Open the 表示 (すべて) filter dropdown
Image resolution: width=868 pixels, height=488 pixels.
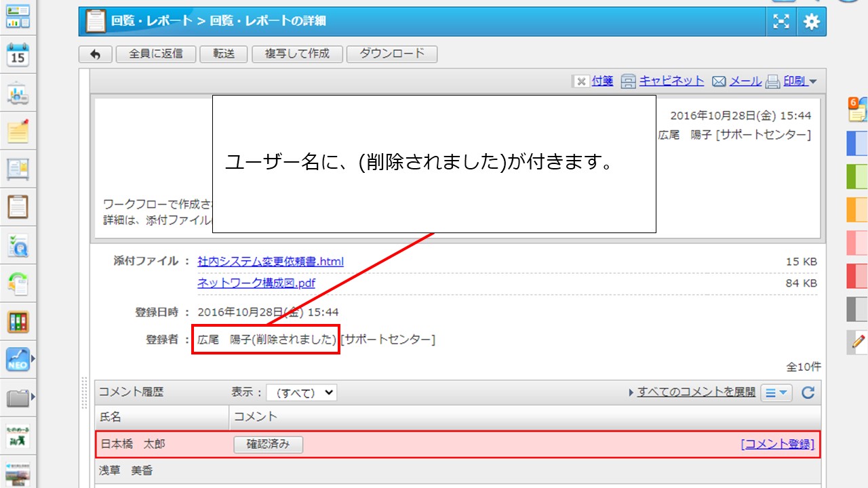click(x=301, y=392)
